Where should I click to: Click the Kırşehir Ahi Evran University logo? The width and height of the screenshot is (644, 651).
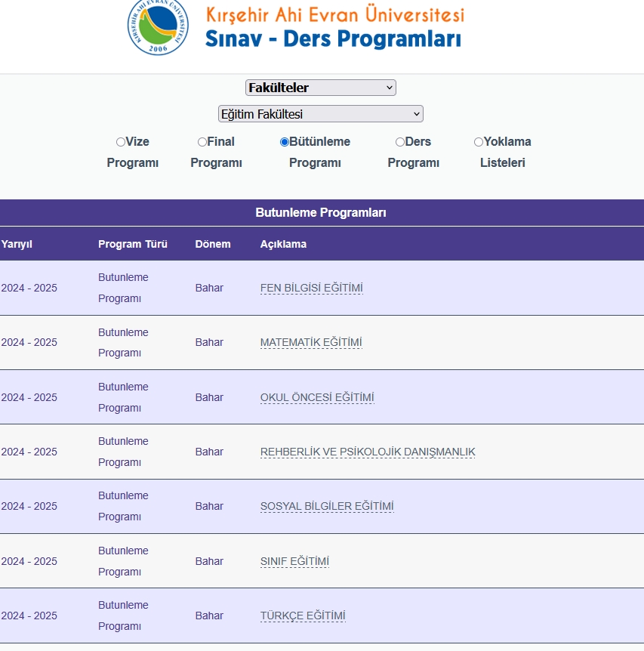[158, 26]
